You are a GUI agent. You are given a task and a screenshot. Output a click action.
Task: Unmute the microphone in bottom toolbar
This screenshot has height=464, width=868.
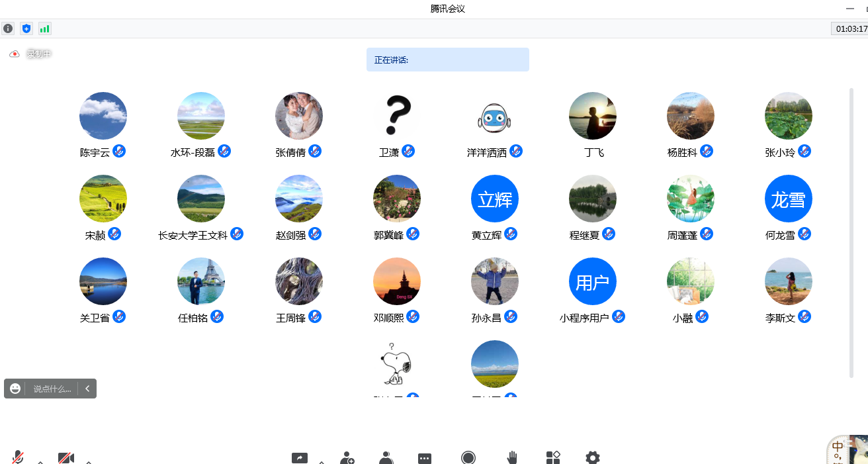pos(18,457)
